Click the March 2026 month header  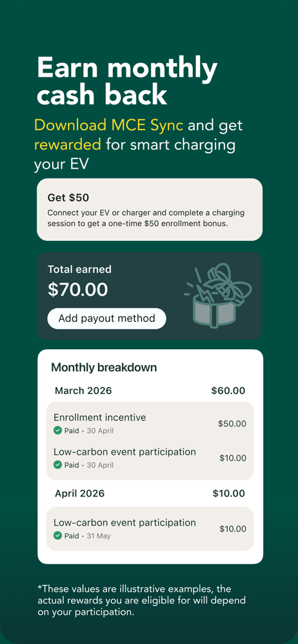coord(83,391)
